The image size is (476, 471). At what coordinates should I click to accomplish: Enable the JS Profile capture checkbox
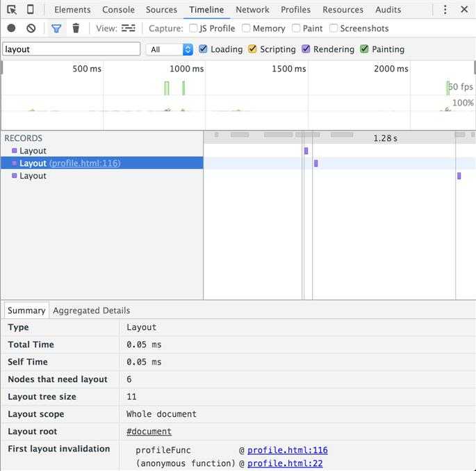point(193,28)
